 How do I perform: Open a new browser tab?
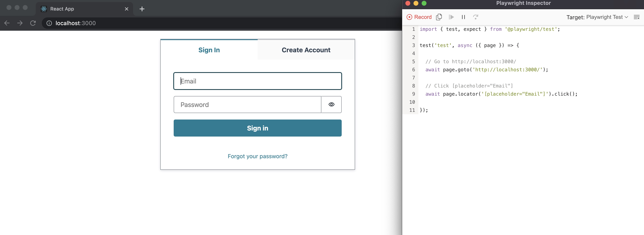tap(142, 9)
